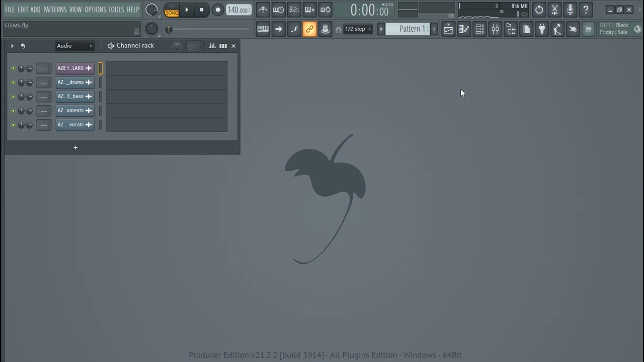Add new pattern with plus beside Pattern 1

pos(434,29)
